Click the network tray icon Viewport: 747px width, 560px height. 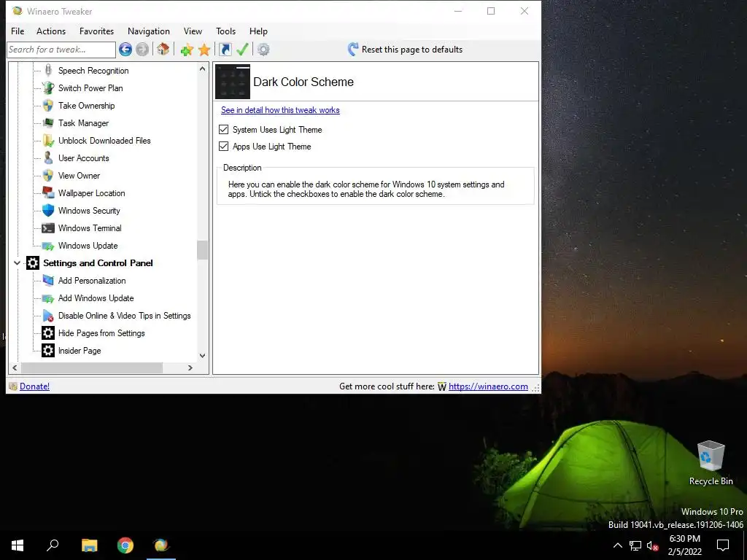click(635, 545)
